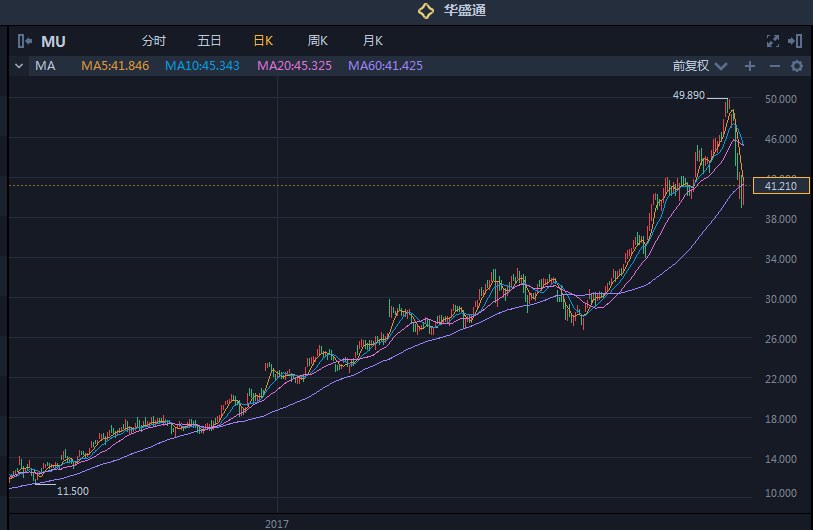The height and width of the screenshot is (530, 813).
Task: Open indicator settings gear icon
Action: (x=797, y=66)
